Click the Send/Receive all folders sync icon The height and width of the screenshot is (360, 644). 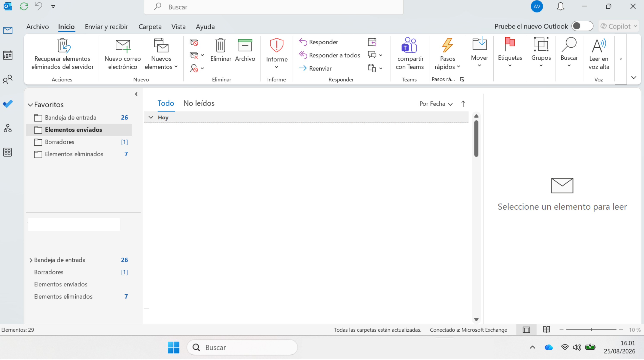[24, 6]
